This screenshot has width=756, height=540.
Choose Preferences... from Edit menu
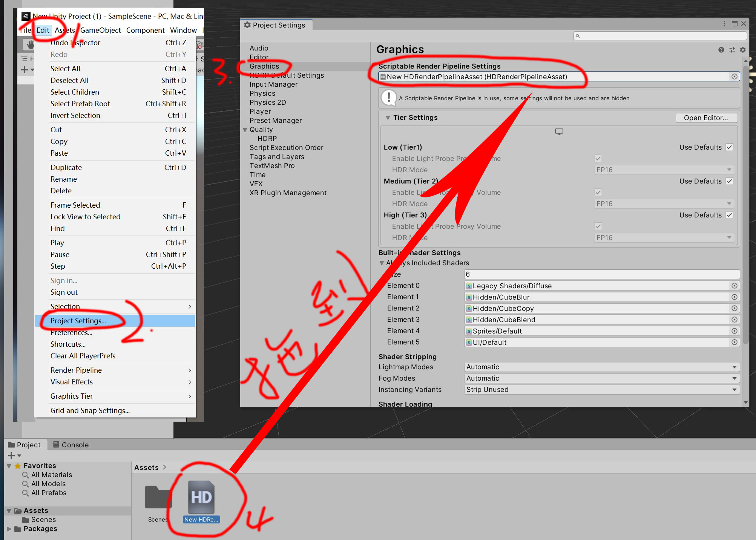pos(115,333)
